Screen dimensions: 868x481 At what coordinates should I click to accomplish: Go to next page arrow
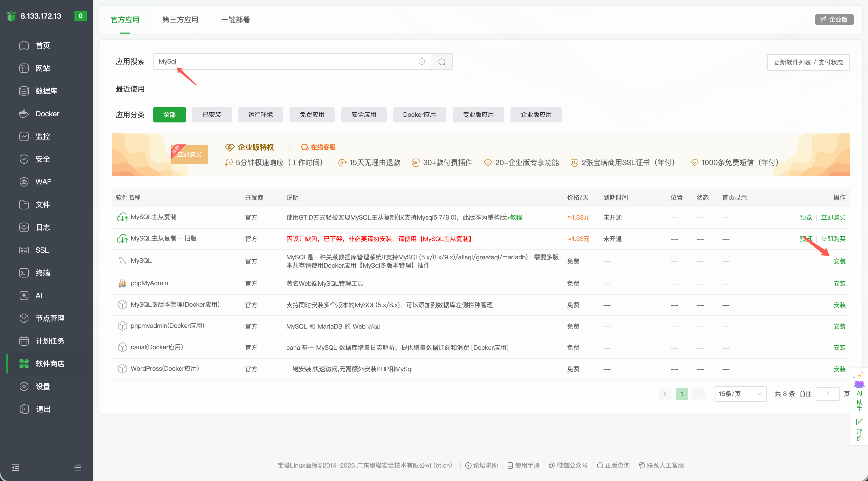(698, 394)
